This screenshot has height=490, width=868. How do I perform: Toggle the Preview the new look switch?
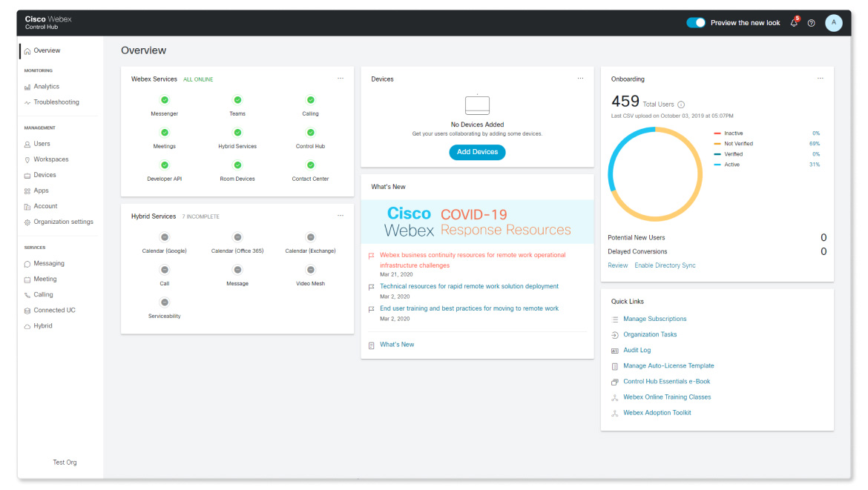pos(696,23)
